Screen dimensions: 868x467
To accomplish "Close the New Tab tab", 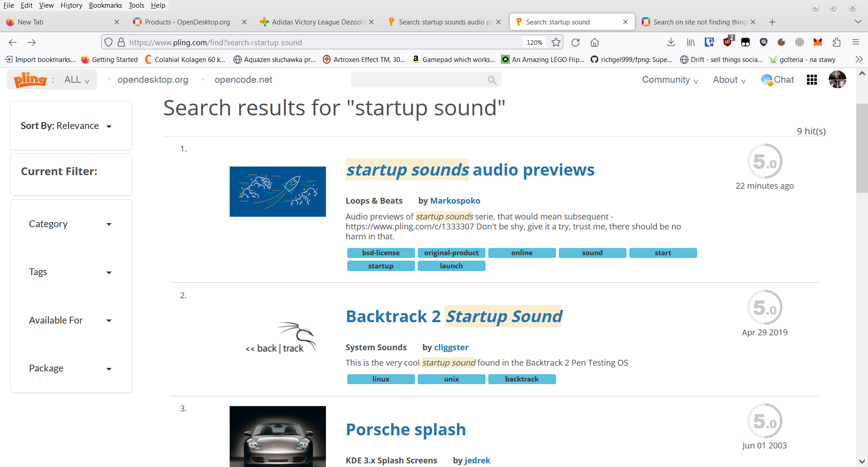I will point(117,22).
